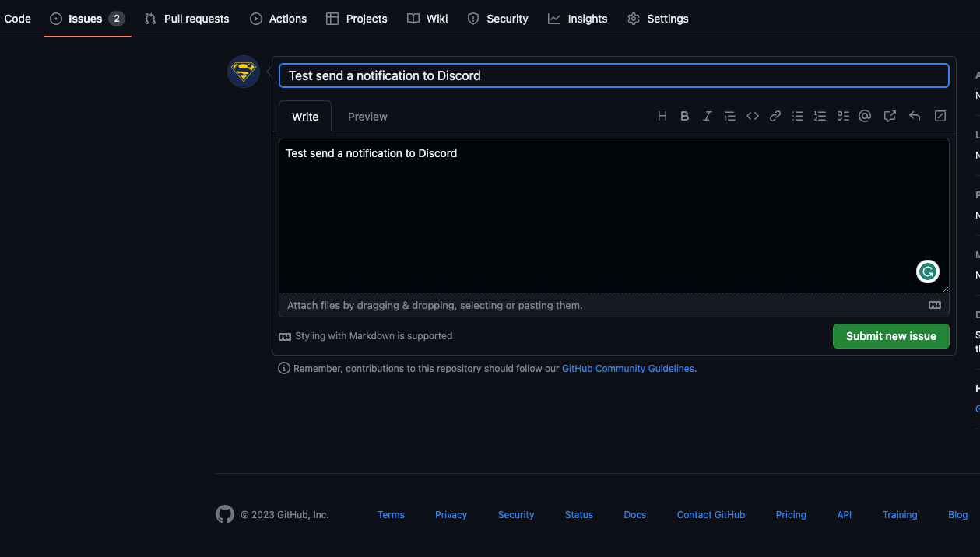The height and width of the screenshot is (557, 980).
Task: Mention a user with the @ icon
Action: click(x=864, y=115)
